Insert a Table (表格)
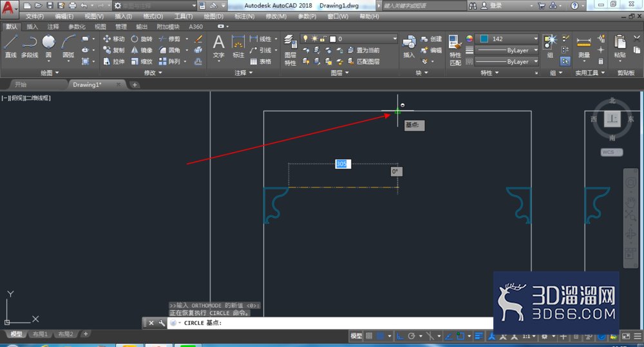This screenshot has height=347, width=644. point(261,61)
